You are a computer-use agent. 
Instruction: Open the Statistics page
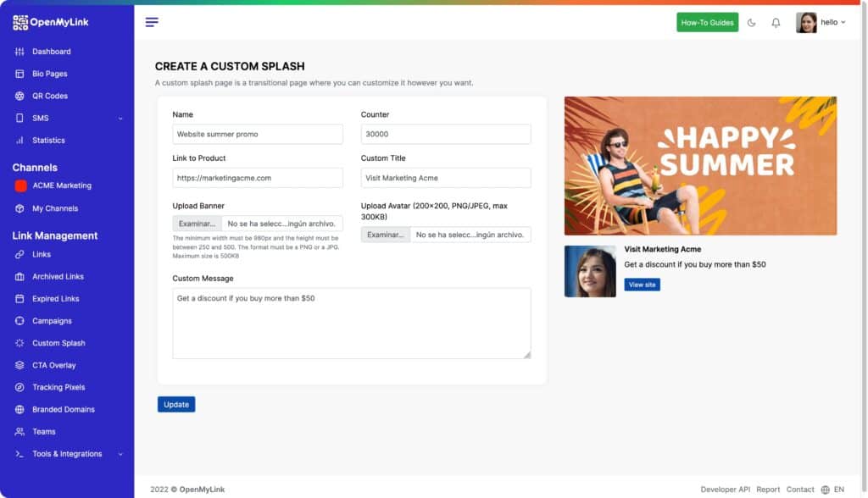[48, 140]
